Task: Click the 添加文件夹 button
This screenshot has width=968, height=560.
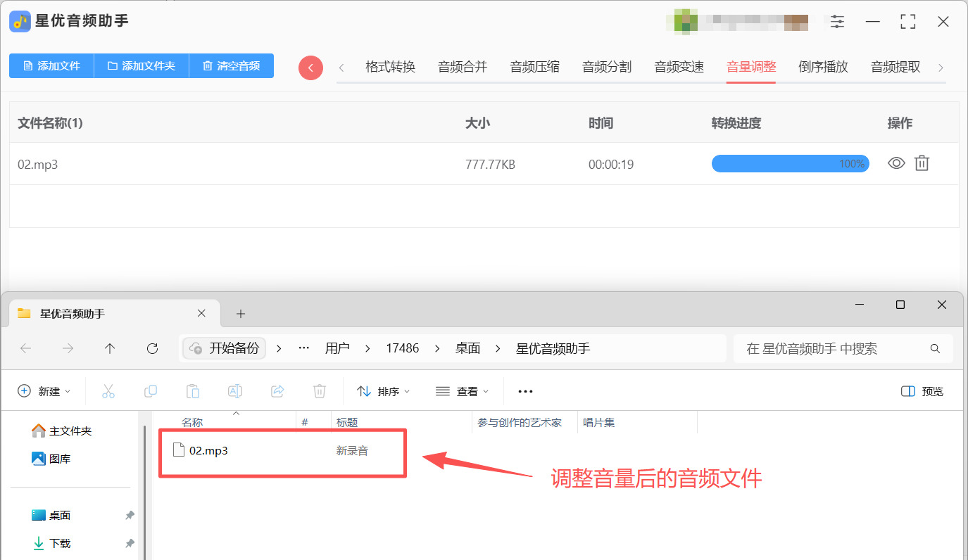Action: point(142,66)
